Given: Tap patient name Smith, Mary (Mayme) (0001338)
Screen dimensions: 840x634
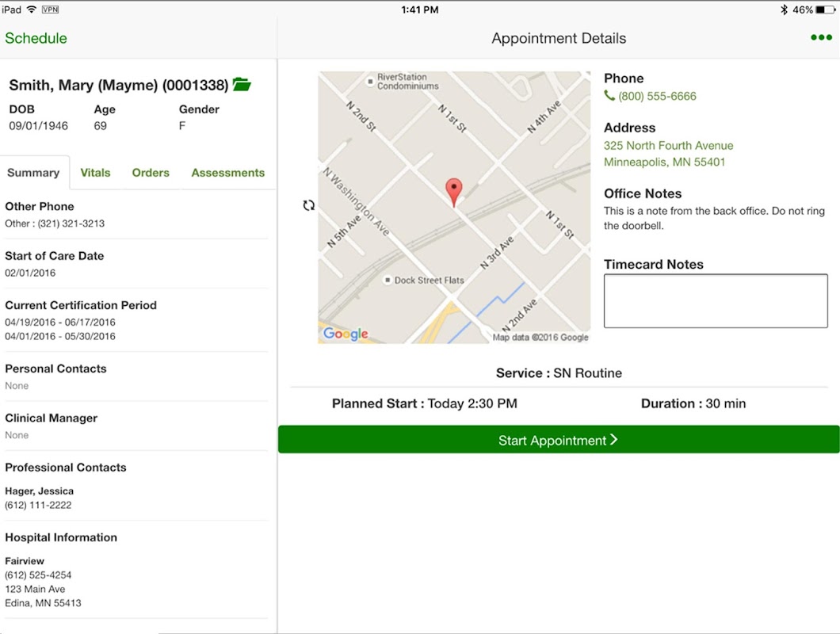Looking at the screenshot, I should [x=118, y=85].
